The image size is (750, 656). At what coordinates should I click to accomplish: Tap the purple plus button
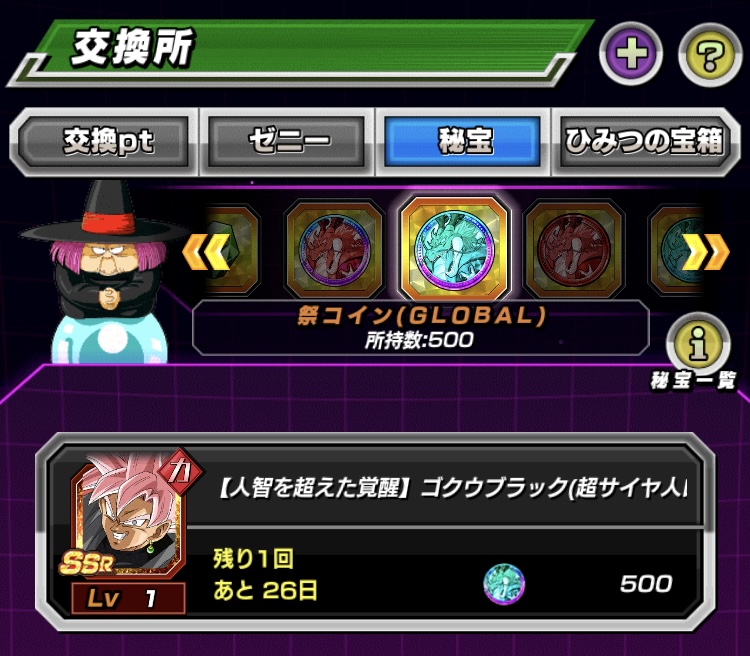[x=631, y=53]
